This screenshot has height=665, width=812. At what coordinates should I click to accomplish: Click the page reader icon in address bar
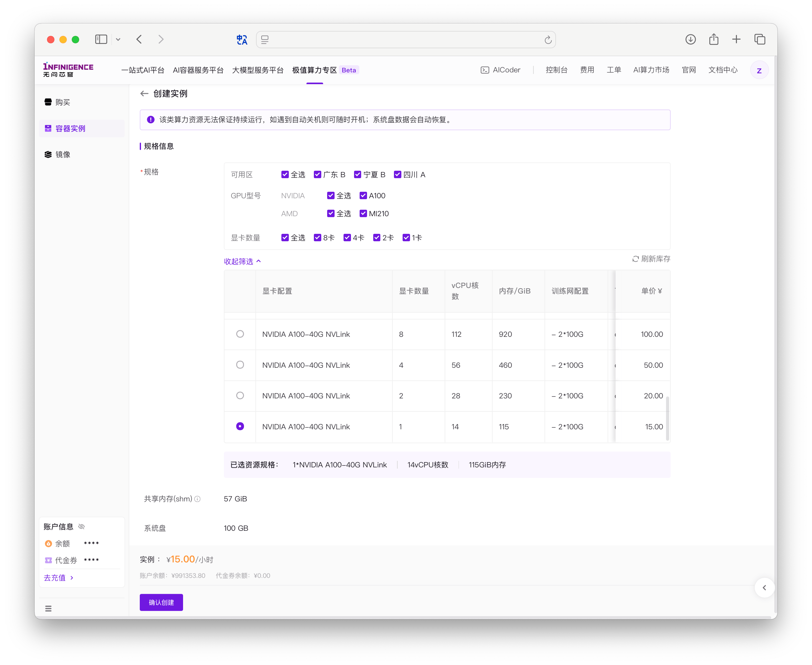tap(265, 40)
